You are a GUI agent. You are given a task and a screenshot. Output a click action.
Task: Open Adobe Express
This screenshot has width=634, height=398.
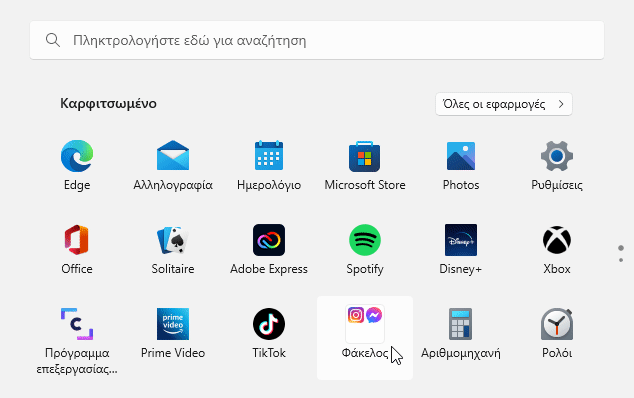(269, 250)
